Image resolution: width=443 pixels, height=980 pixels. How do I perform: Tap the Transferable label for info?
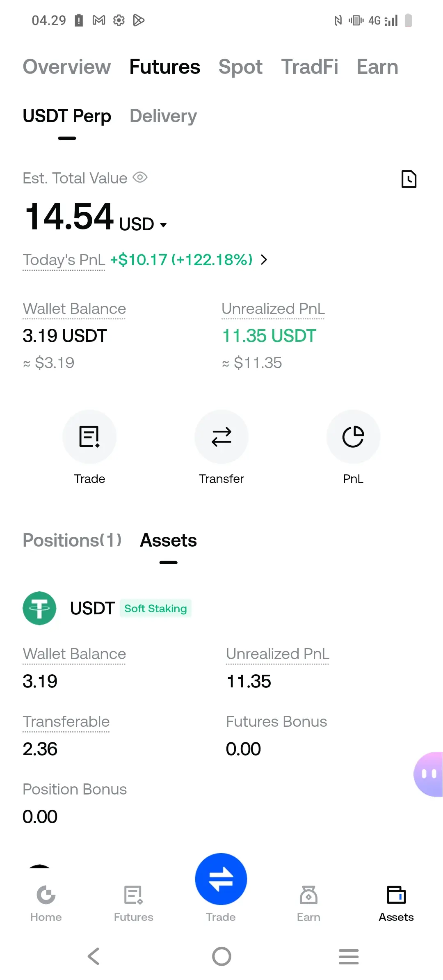pyautogui.click(x=66, y=722)
